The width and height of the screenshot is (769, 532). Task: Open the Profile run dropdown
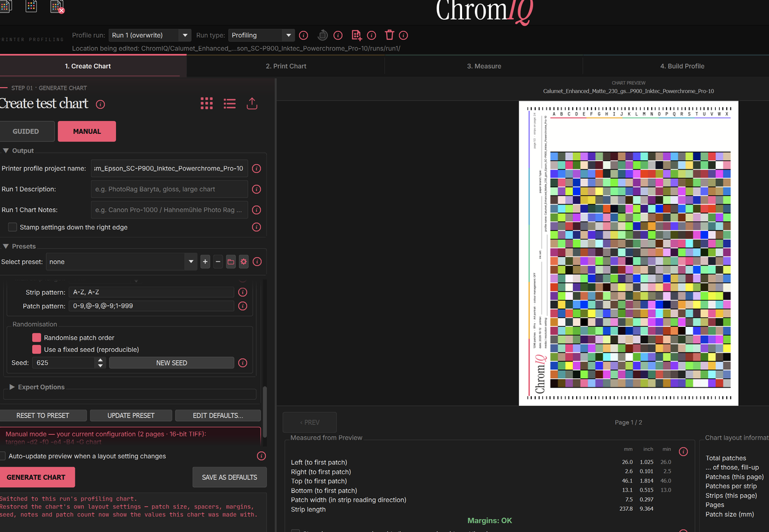click(150, 35)
